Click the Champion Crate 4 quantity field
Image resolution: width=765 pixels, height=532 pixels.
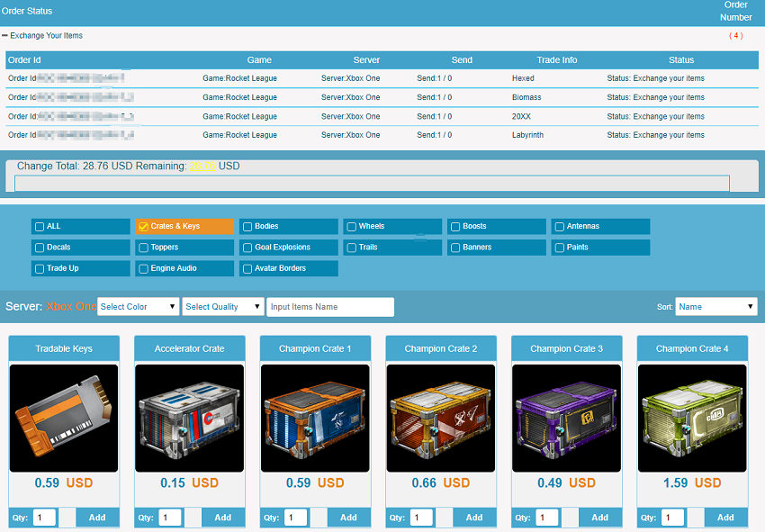tap(673, 518)
